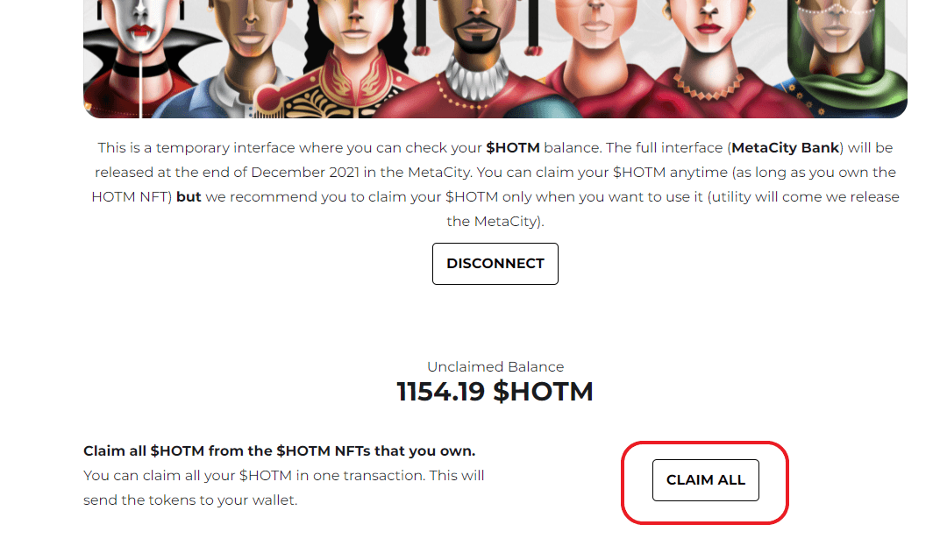The width and height of the screenshot is (940, 560).
Task: Click the 1154.19 $HOTM balance amount
Action: [495, 391]
